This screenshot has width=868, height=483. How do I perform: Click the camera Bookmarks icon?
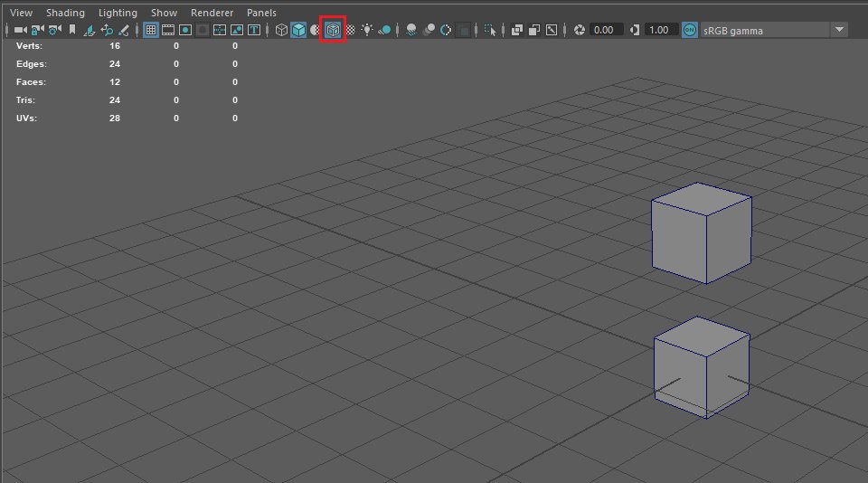pyautogui.click(x=72, y=30)
